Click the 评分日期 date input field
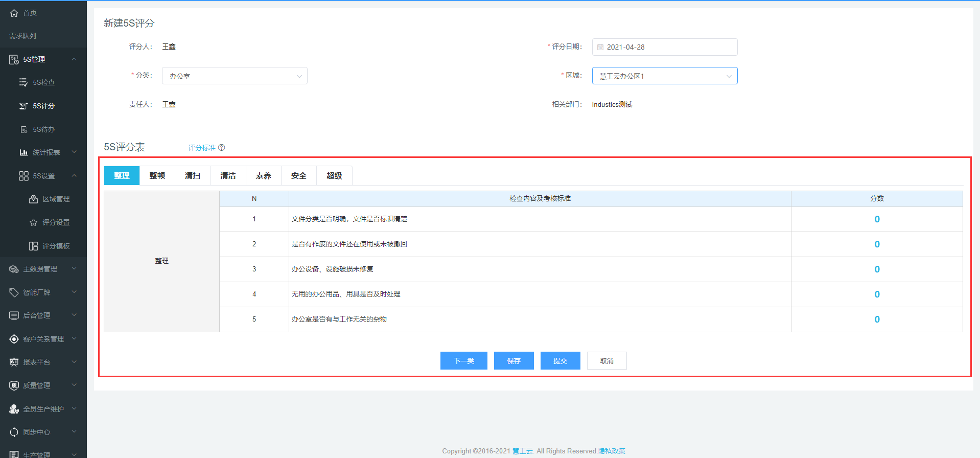 pos(664,47)
